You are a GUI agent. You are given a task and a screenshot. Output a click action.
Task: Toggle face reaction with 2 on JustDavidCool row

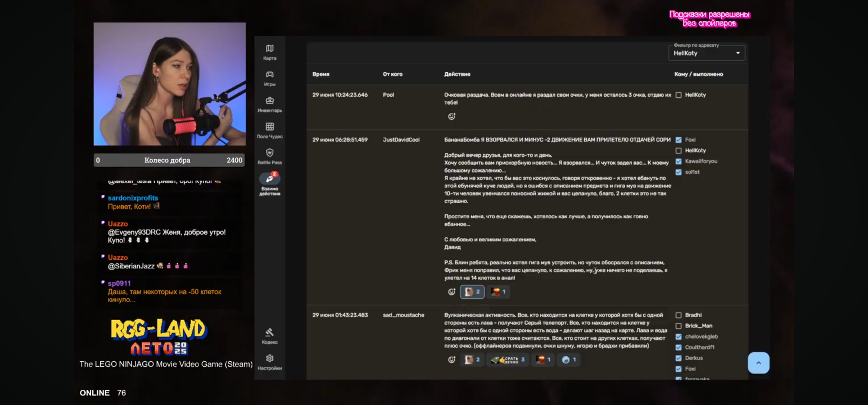(x=472, y=292)
